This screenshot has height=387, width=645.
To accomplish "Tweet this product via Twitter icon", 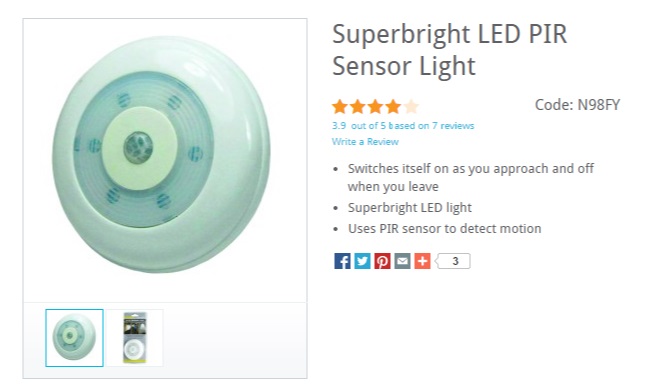I will [x=362, y=261].
